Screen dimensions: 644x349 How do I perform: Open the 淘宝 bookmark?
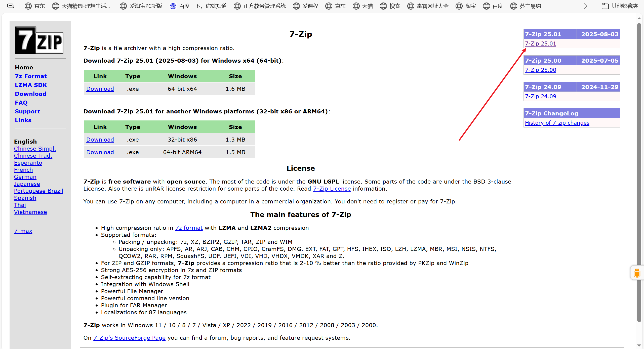pyautogui.click(x=466, y=6)
